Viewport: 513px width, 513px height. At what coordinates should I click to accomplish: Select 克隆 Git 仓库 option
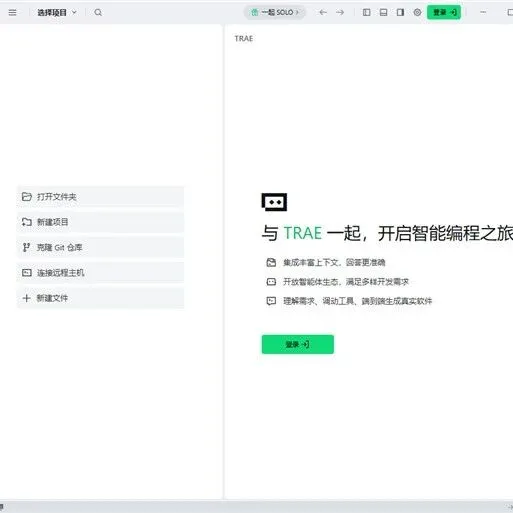coord(100,247)
